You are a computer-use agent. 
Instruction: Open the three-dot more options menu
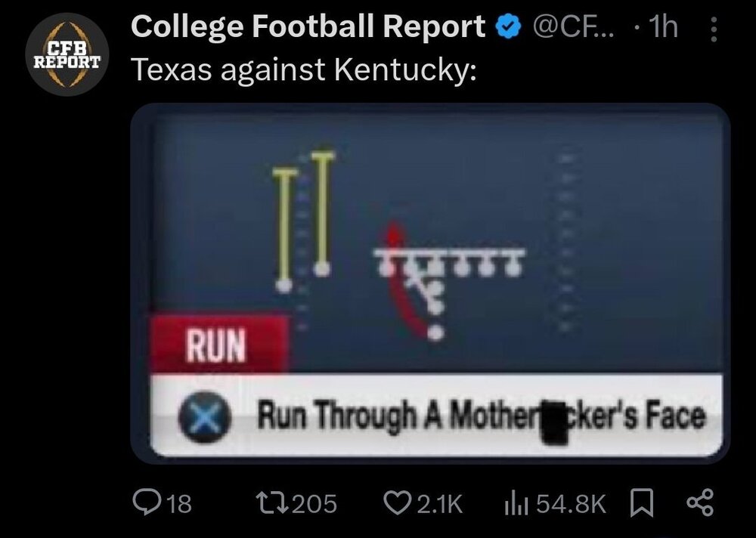pos(714,29)
